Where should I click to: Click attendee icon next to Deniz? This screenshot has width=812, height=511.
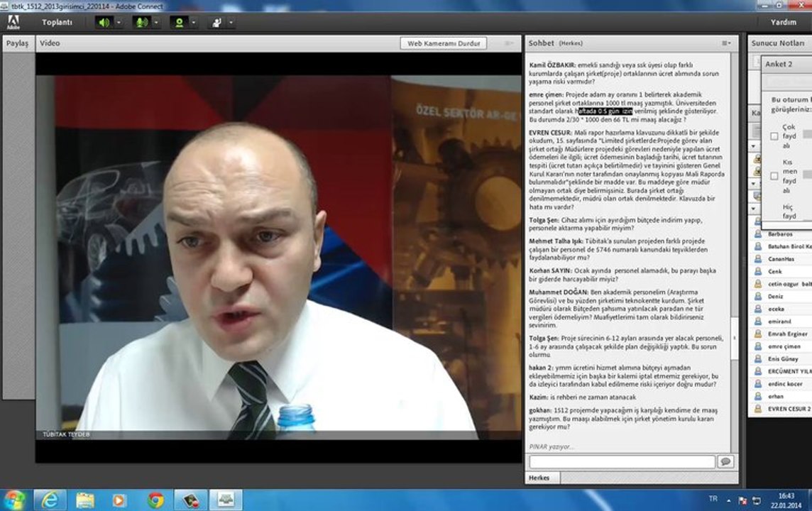[x=757, y=296]
